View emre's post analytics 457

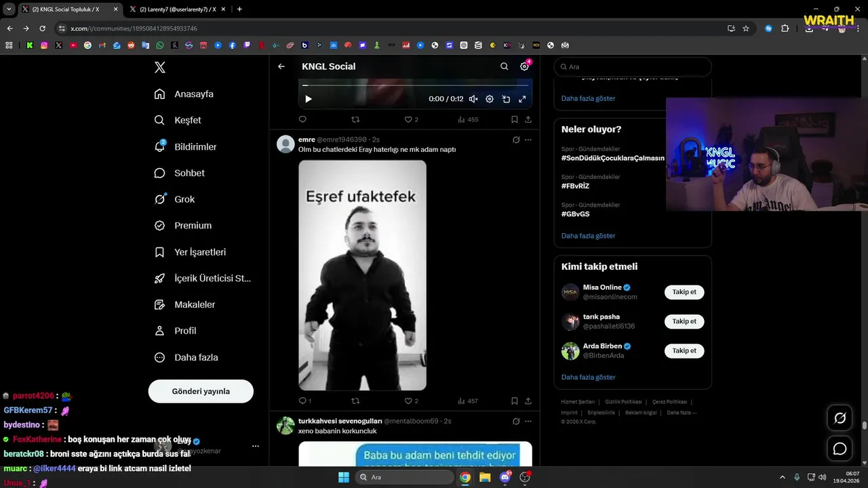pyautogui.click(x=468, y=401)
